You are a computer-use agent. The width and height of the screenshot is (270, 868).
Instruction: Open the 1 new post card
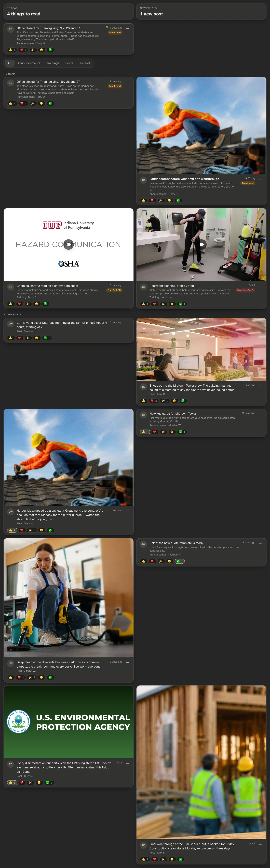[201, 11]
